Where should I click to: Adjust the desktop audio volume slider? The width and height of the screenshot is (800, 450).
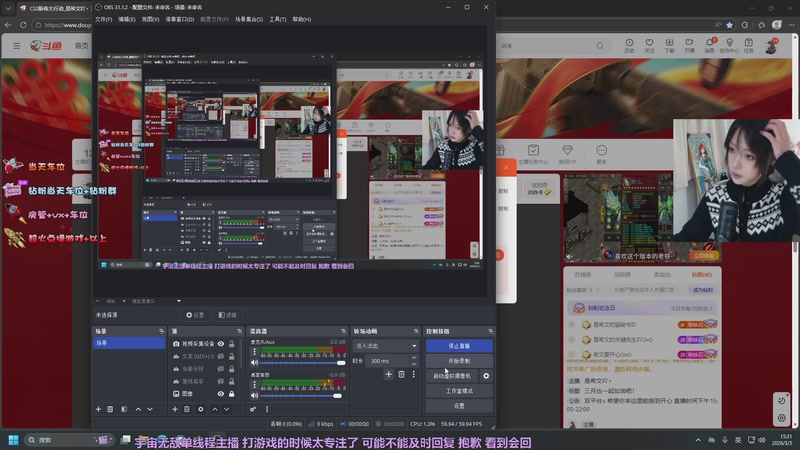click(x=303, y=395)
